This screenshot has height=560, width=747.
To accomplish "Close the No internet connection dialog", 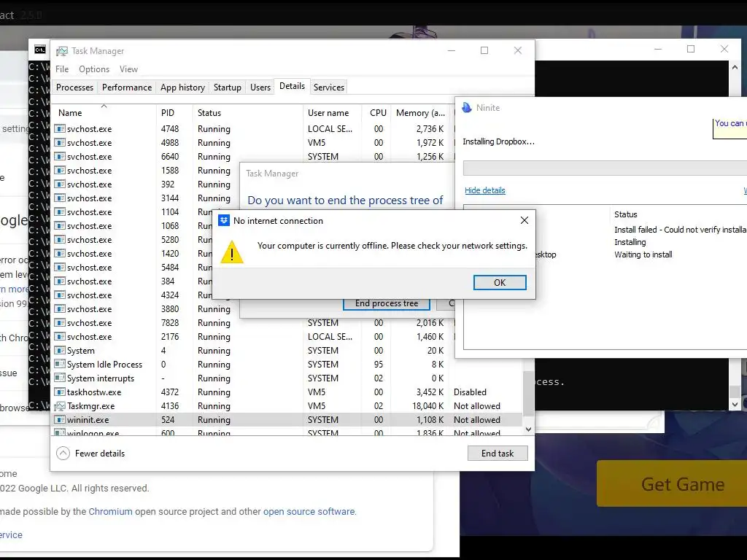I will (524, 220).
